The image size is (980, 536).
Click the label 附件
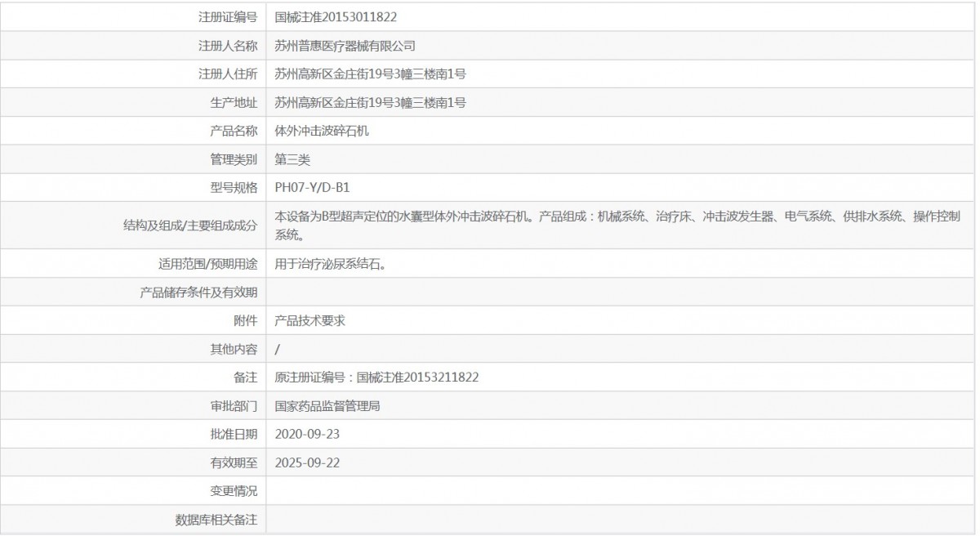246,320
